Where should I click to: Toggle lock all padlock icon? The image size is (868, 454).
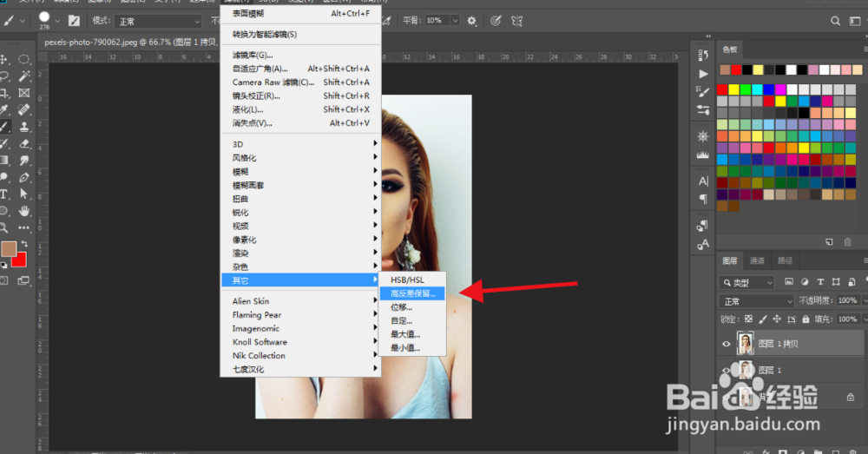pyautogui.click(x=806, y=319)
